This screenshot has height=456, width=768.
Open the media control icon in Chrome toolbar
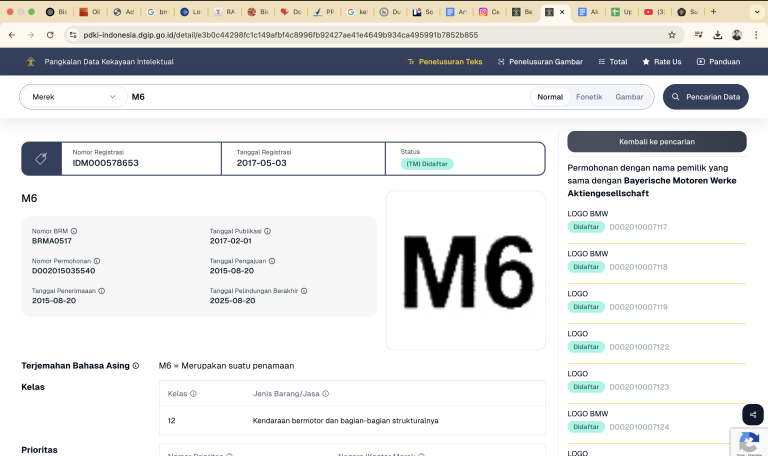click(699, 34)
